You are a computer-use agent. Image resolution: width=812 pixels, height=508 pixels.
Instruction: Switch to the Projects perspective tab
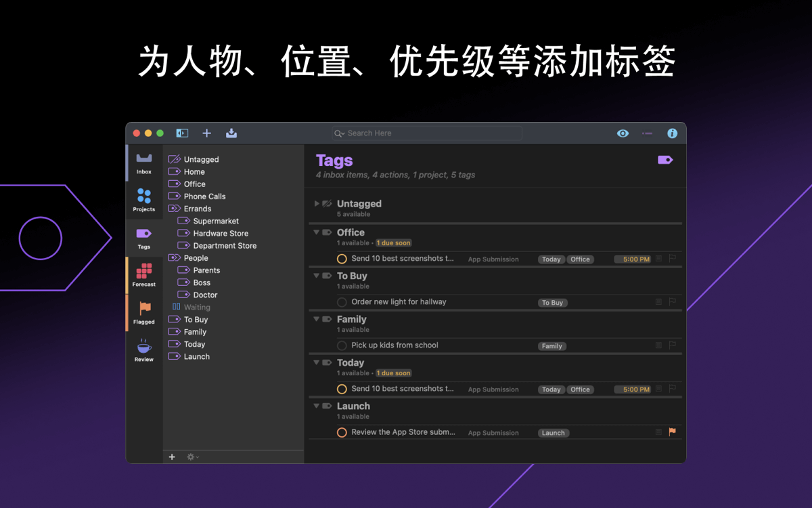143,200
